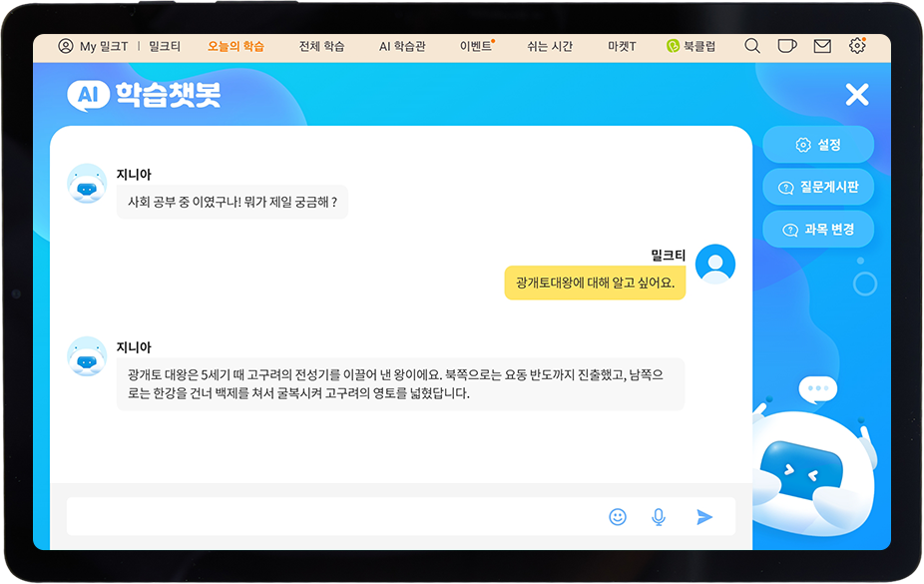The width and height of the screenshot is (924, 584).
Task: Activate the microphone voice input icon
Action: coord(659,517)
